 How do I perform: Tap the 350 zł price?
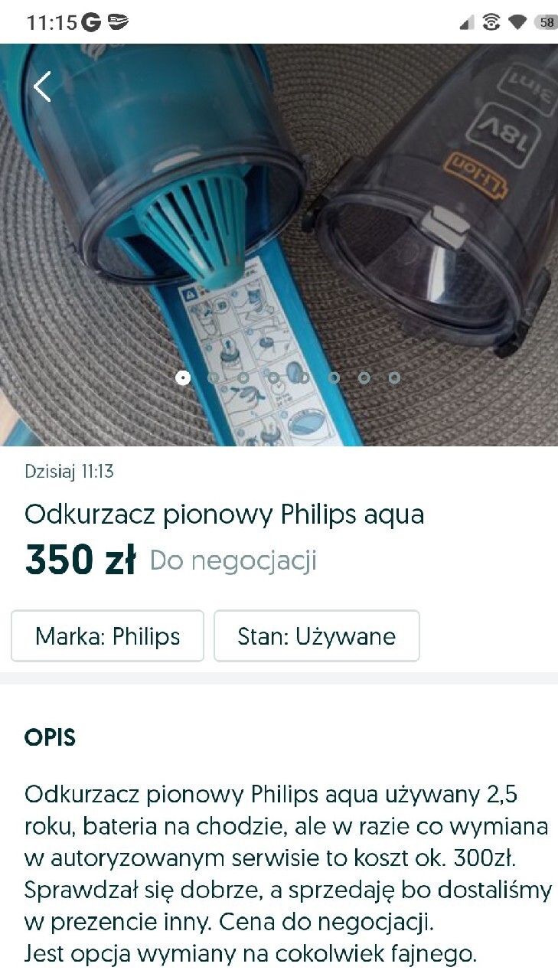pyautogui.click(x=80, y=560)
